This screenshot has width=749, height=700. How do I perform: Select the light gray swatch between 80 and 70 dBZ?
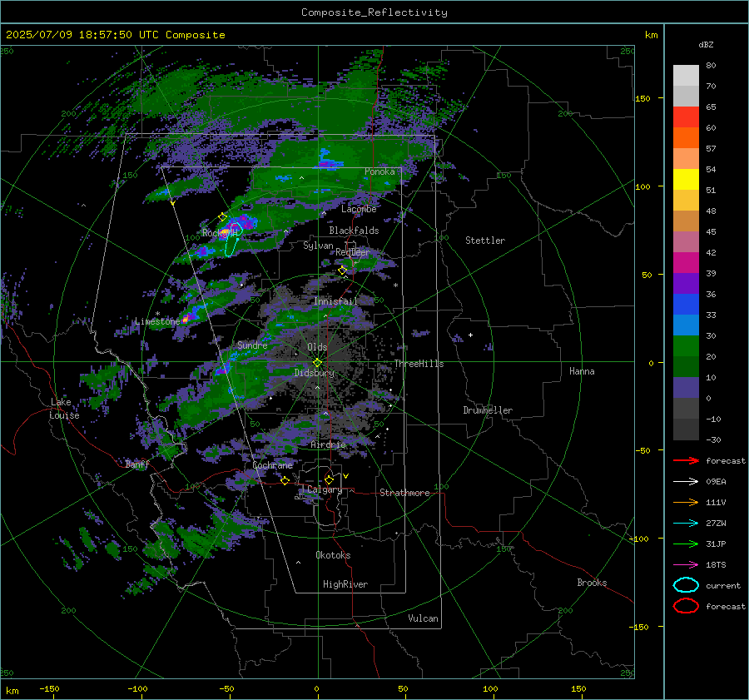(x=686, y=76)
